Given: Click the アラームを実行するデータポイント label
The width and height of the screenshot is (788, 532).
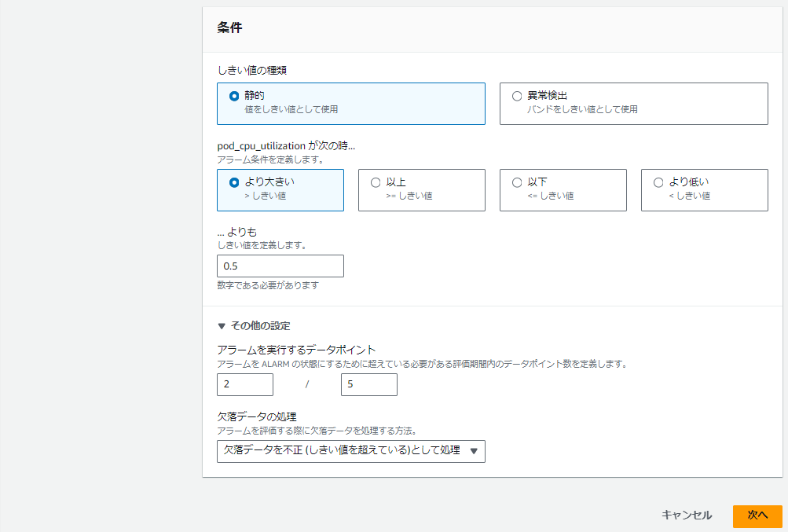Looking at the screenshot, I should [296, 350].
